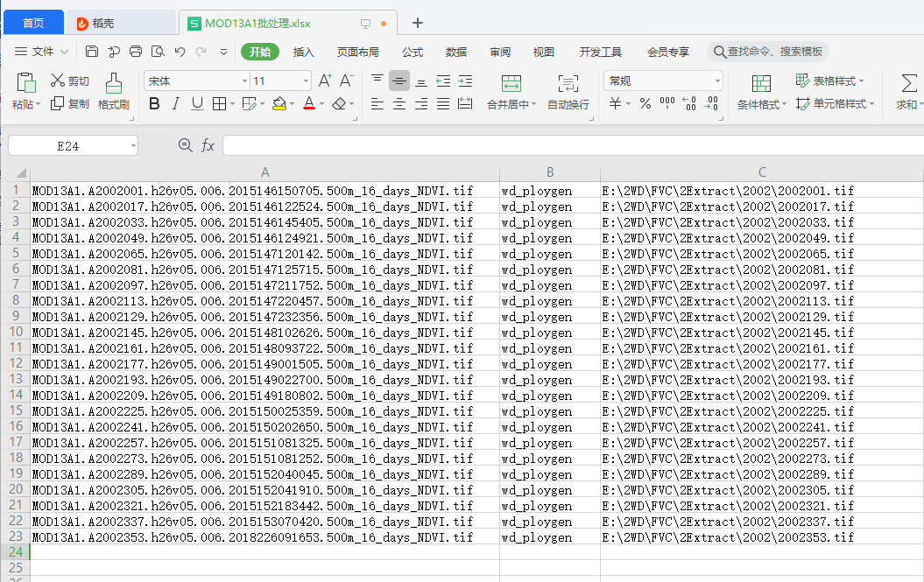Select the Format Painter brush
924x582 pixels.
[x=113, y=83]
